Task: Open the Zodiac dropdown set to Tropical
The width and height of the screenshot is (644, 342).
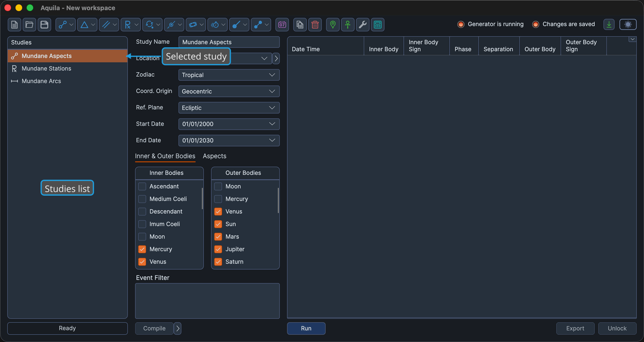Action: (x=229, y=75)
